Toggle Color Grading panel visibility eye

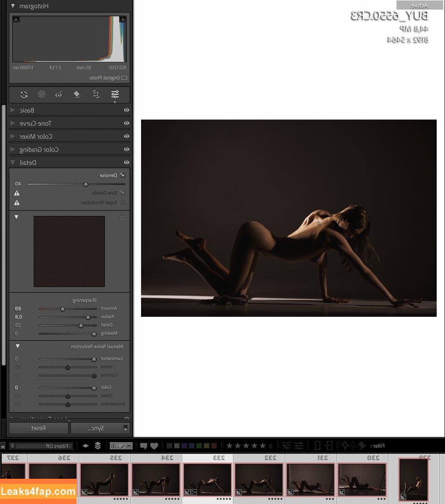click(127, 149)
